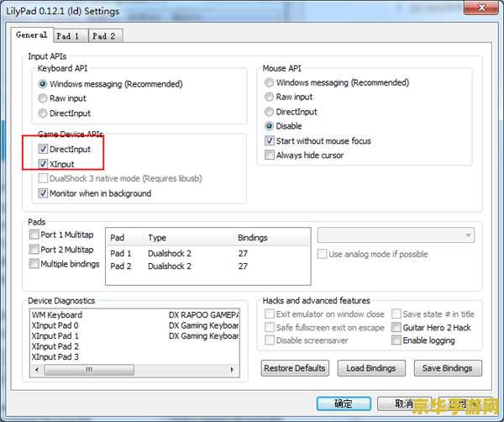Click the Save Bindings button
Screen dimensions: 504x422
(448, 368)
